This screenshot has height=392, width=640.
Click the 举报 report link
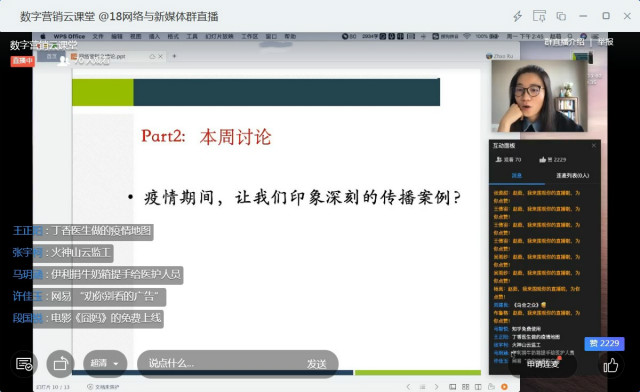click(605, 42)
